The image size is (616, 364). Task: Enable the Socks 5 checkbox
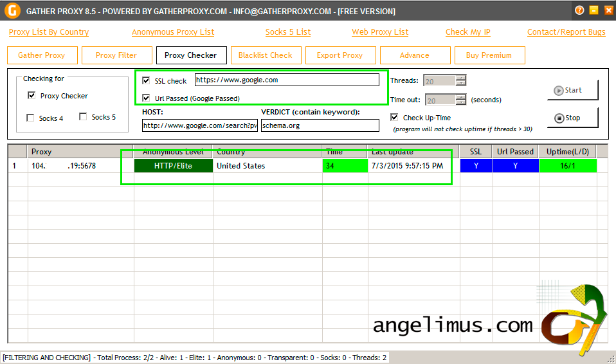coord(83,117)
